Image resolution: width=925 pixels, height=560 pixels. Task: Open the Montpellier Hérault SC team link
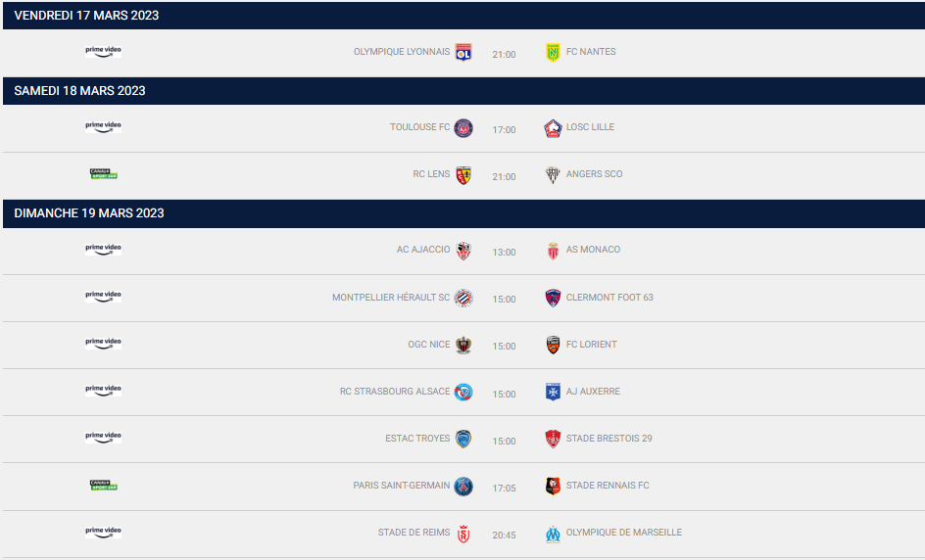[x=391, y=298]
